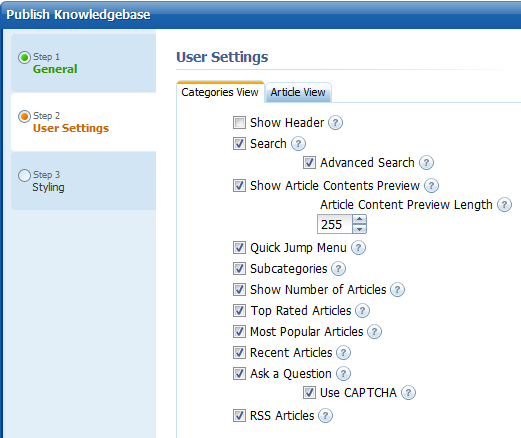Toggle the Use CAPTCHA checkbox
The width and height of the screenshot is (521, 438).
click(x=309, y=393)
